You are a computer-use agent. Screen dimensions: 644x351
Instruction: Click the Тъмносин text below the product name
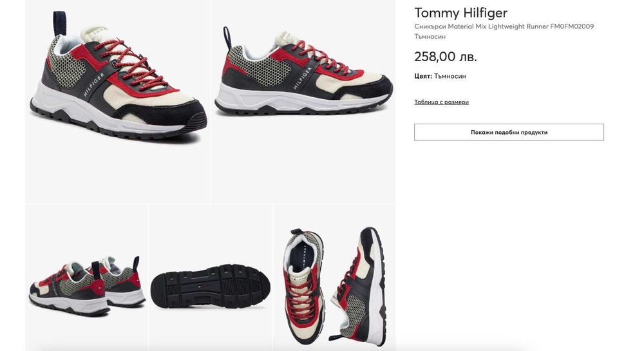430,37
